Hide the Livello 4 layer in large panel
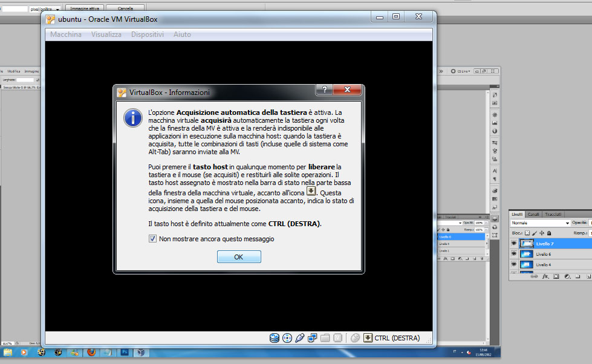 coord(514,264)
